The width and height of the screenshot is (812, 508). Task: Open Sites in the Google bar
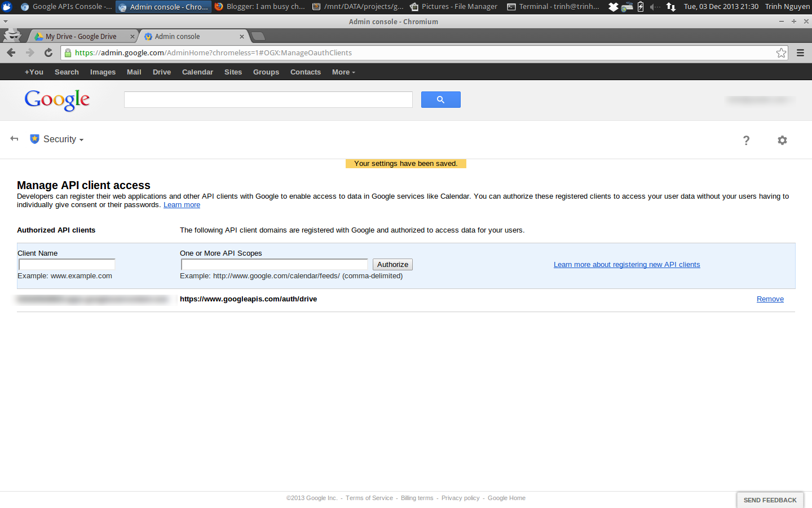point(233,72)
